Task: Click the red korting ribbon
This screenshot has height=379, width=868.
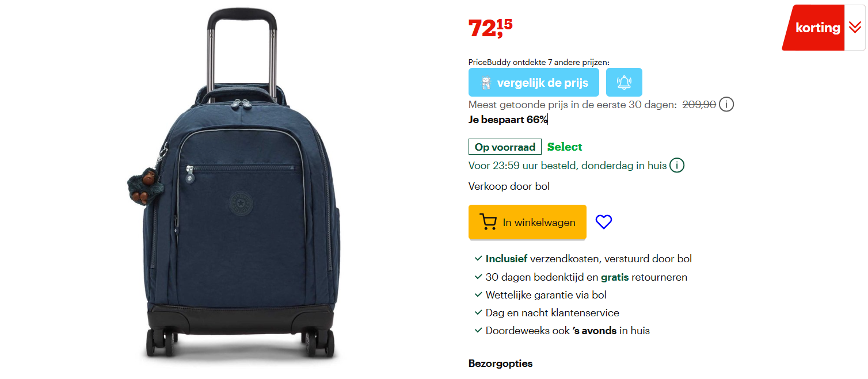Action: (x=817, y=27)
